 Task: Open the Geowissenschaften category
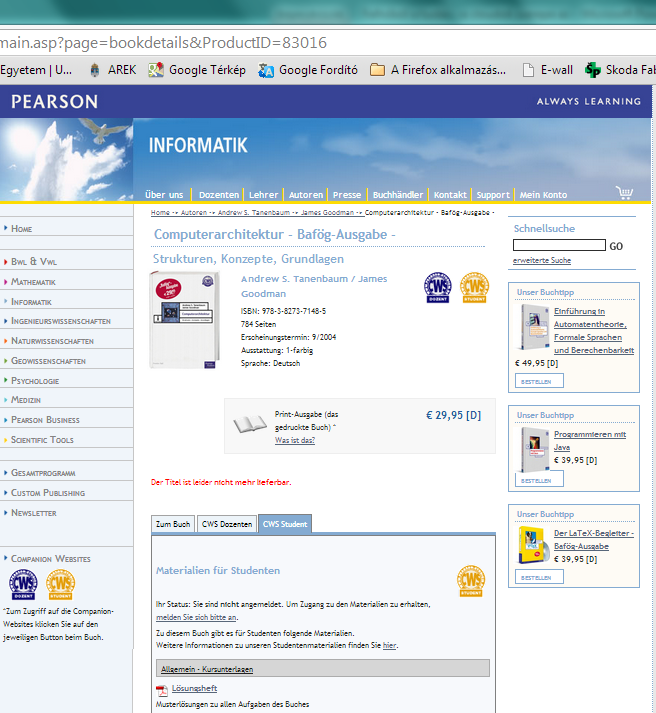click(48, 361)
